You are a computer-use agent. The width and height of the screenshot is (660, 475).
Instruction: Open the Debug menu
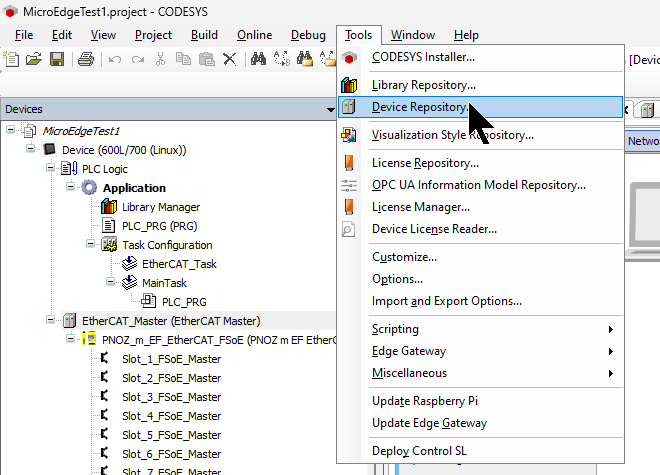[309, 35]
